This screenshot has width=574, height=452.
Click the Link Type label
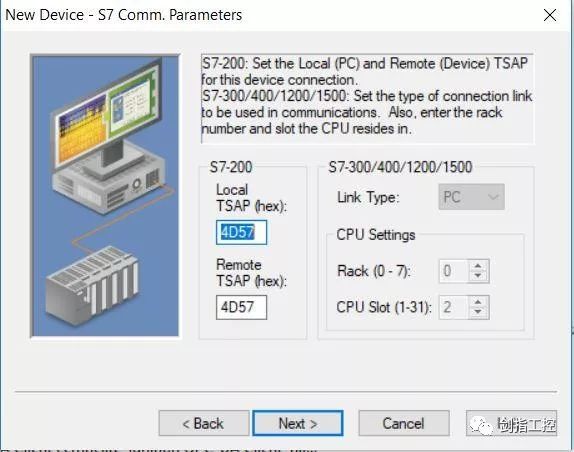tap(368, 198)
